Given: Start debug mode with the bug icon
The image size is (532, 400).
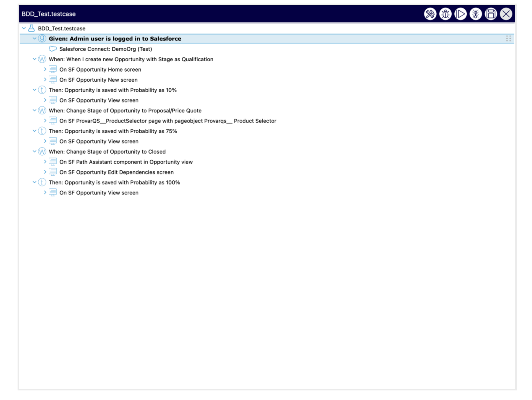Looking at the screenshot, I should (445, 14).
